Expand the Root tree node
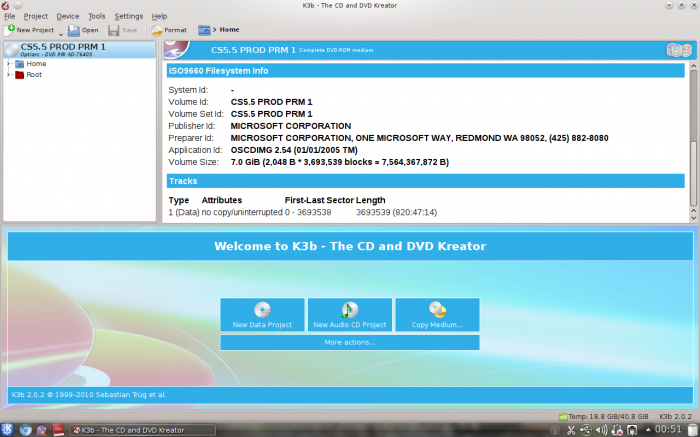The image size is (700, 437). pos(8,75)
